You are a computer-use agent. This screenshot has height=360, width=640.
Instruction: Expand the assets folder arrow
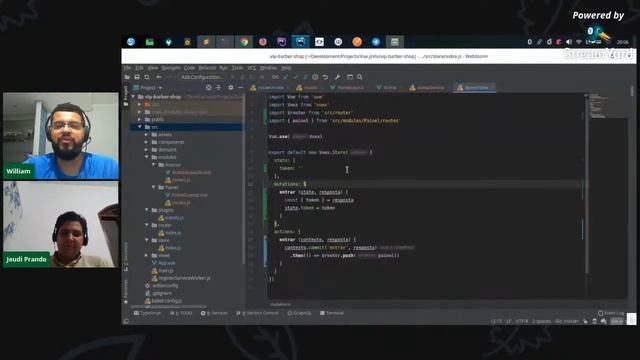point(147,135)
